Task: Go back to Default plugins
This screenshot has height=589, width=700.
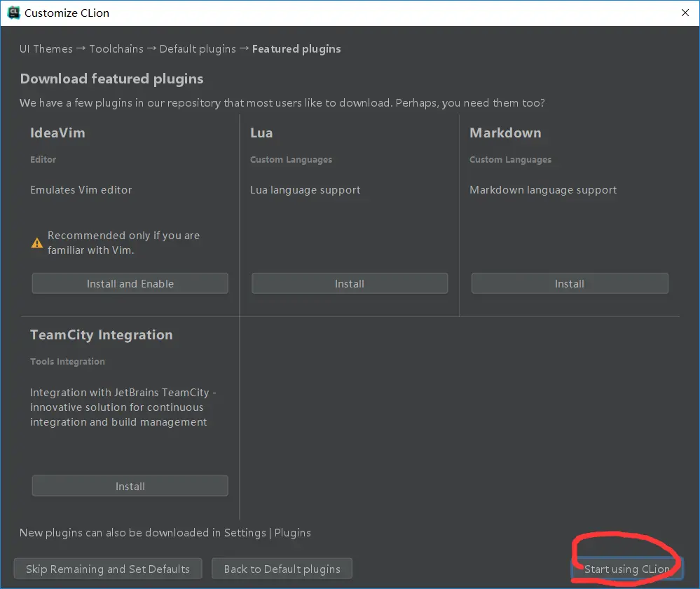Action: 282,569
